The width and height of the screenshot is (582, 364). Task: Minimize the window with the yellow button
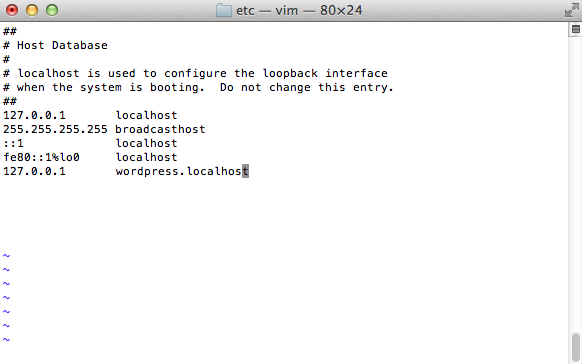(32, 10)
